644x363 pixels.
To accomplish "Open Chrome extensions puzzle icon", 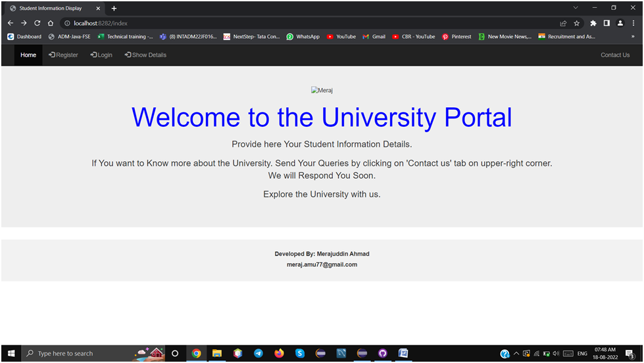I will [593, 24].
